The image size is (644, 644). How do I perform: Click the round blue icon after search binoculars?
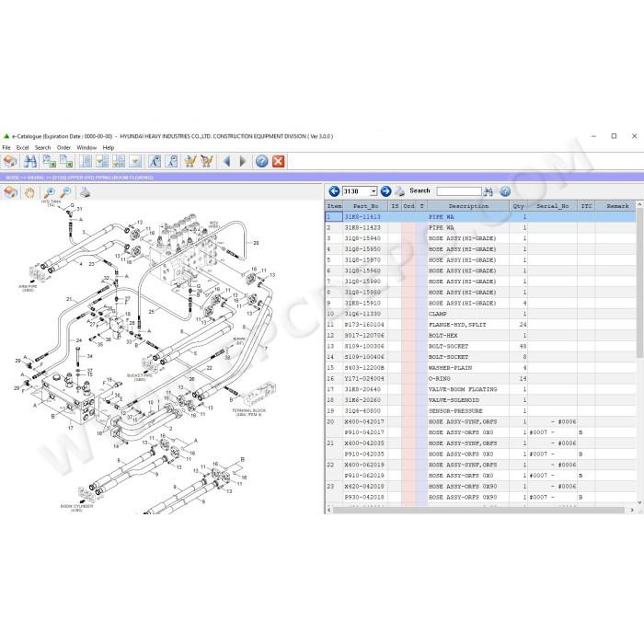click(505, 191)
